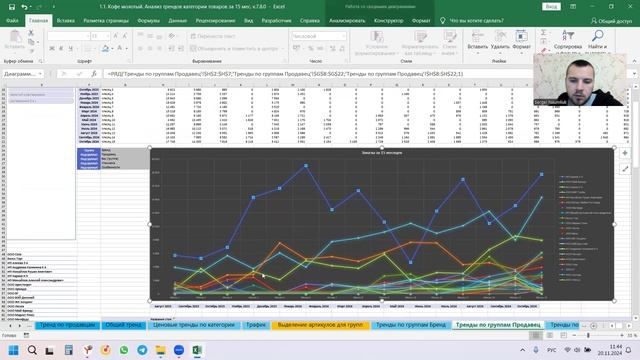Screen dimensions: 640x360
Task: Click the Chart Styles brush button
Action: (x=625, y=169)
